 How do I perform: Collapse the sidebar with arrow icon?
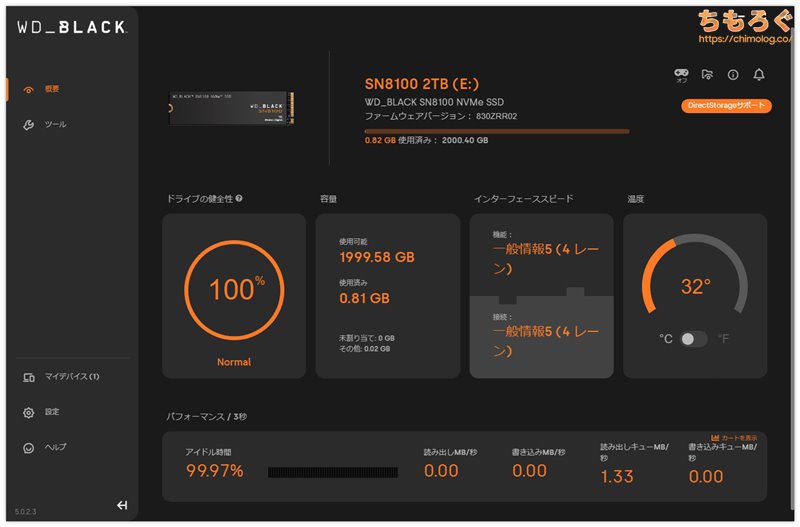click(x=122, y=505)
